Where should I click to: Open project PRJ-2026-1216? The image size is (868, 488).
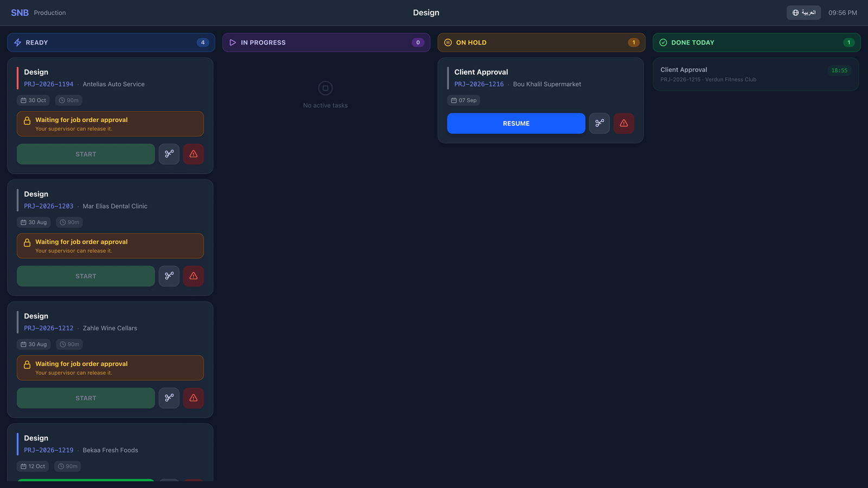[x=479, y=84]
